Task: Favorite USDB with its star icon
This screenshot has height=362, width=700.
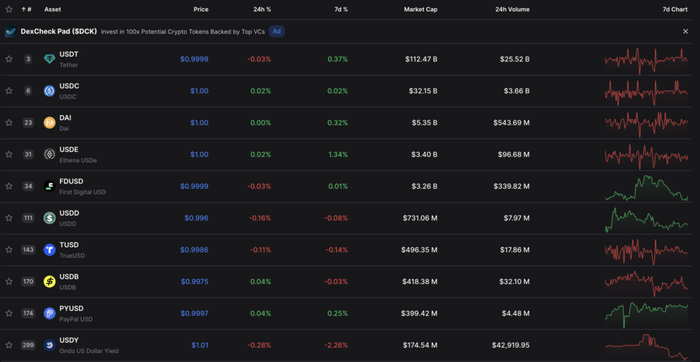Action: [8, 281]
